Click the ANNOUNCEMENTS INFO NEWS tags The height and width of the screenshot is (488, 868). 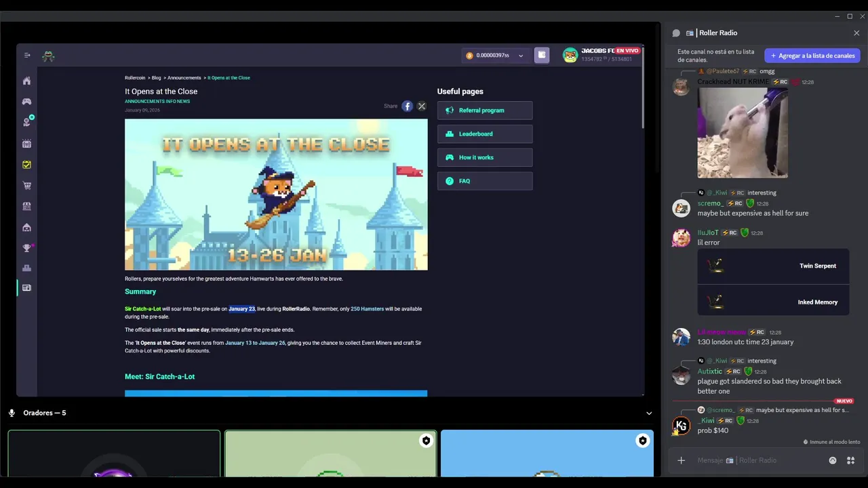(x=157, y=102)
